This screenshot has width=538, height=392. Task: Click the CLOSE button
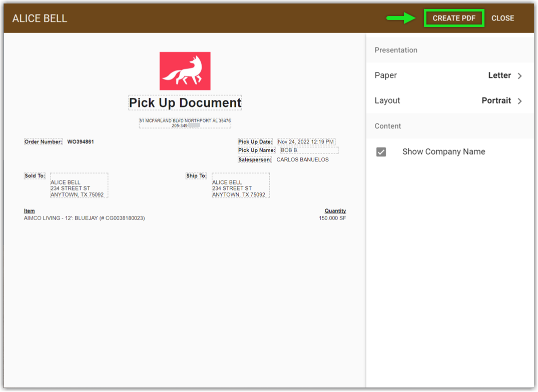pyautogui.click(x=503, y=18)
